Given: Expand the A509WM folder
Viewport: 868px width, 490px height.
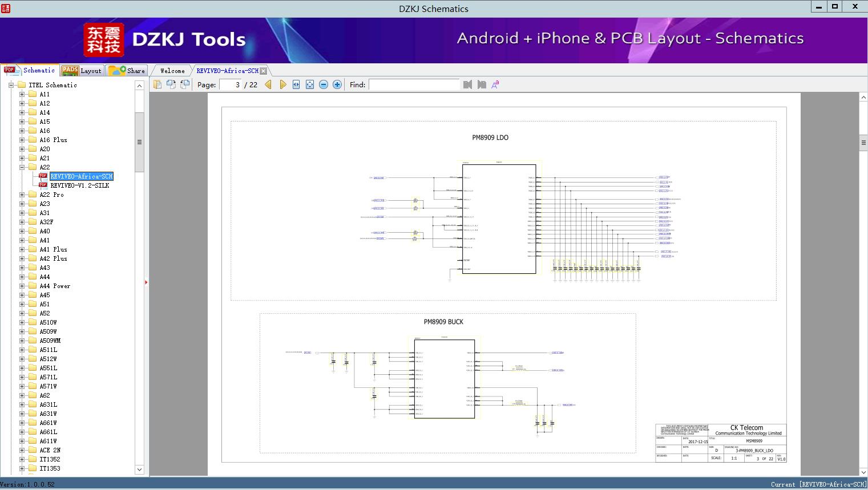Looking at the screenshot, I should 22,341.
